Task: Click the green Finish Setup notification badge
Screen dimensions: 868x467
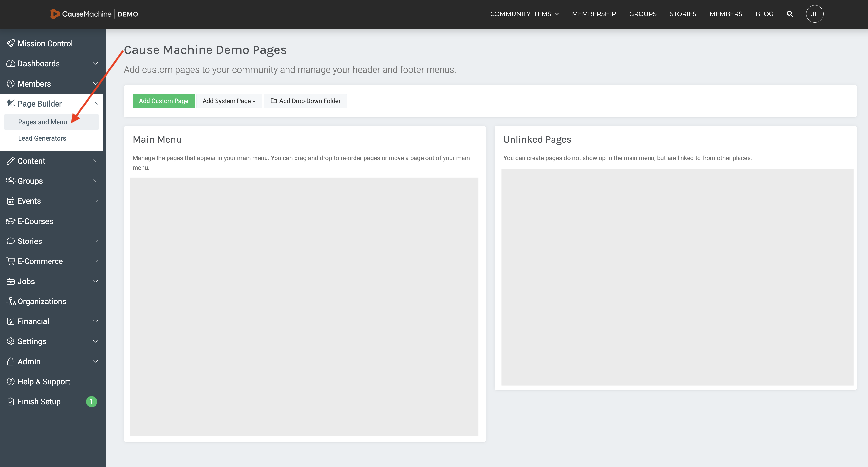Action: click(91, 401)
